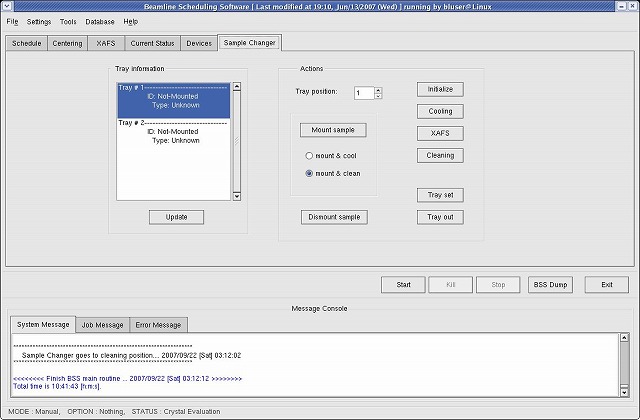Switch to the XAFS tab

click(106, 43)
